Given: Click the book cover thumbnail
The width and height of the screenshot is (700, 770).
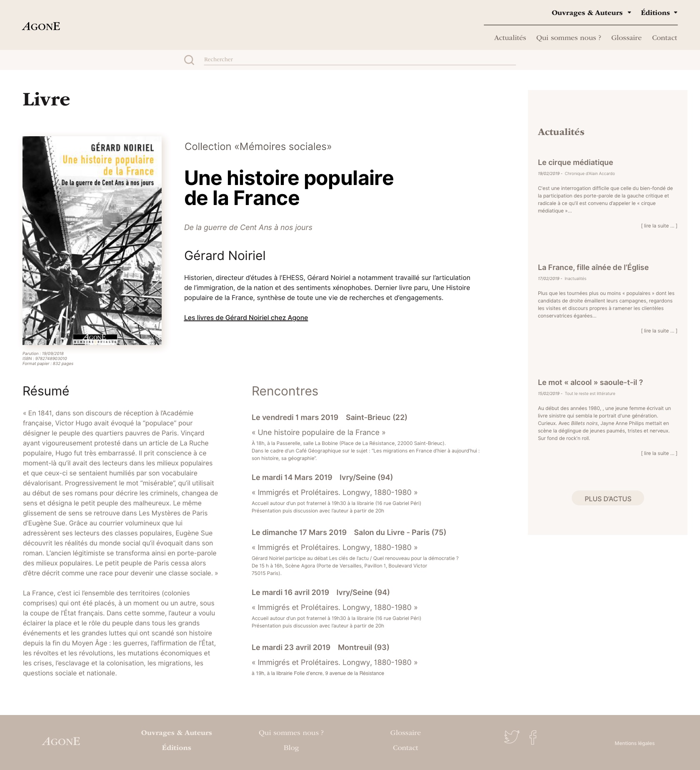Looking at the screenshot, I should tap(92, 240).
